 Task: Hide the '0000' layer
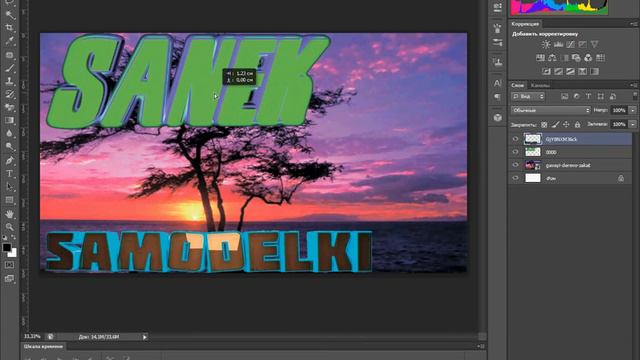coord(516,152)
